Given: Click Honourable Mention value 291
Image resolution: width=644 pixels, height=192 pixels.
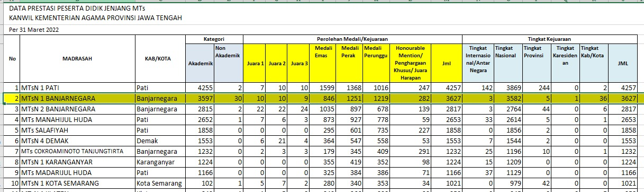Looking at the screenshot, I should tap(410, 151).
